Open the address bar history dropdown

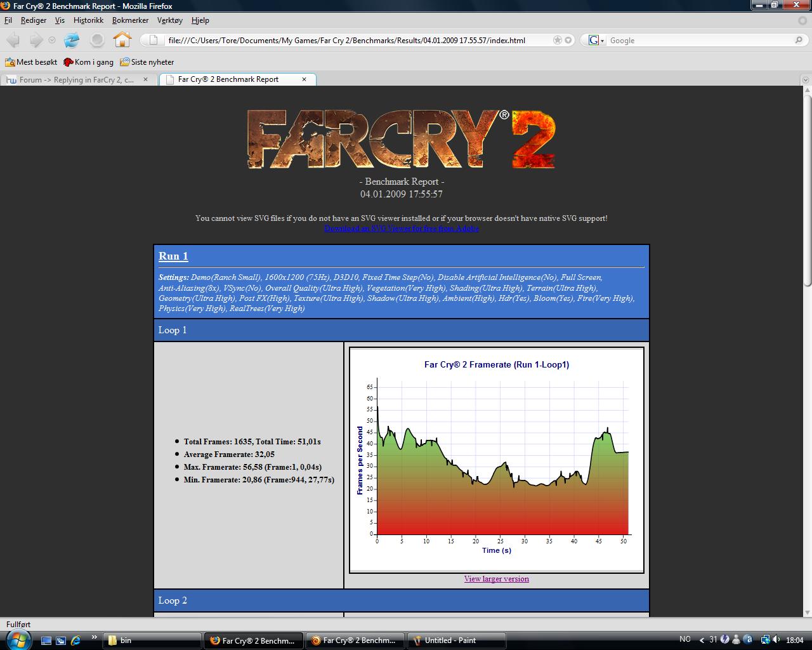[x=568, y=40]
